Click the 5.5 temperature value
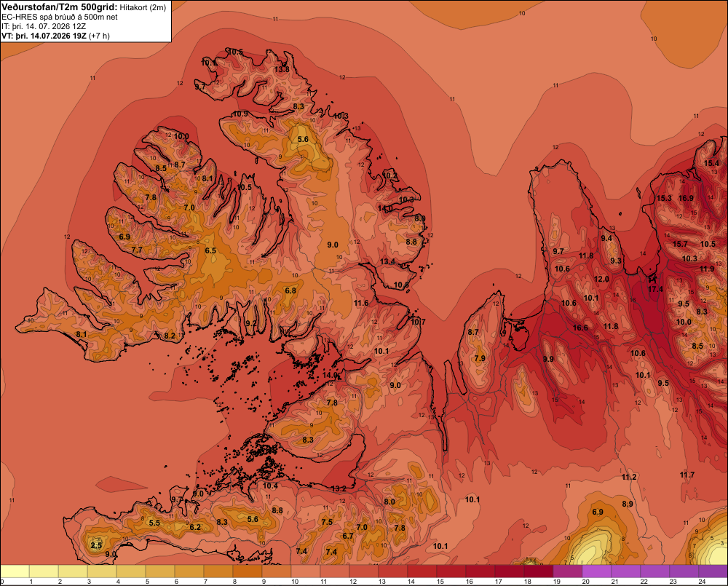The height and width of the screenshot is (586, 728). click(154, 523)
